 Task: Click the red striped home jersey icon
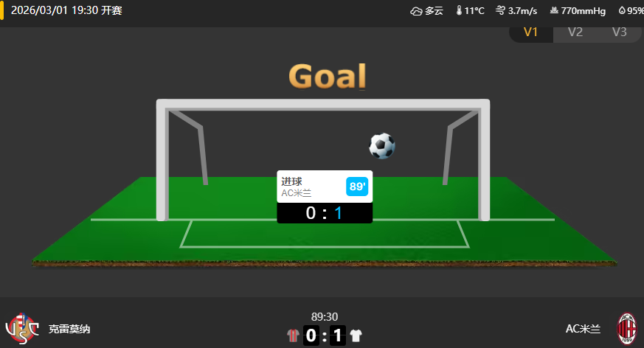[292, 335]
